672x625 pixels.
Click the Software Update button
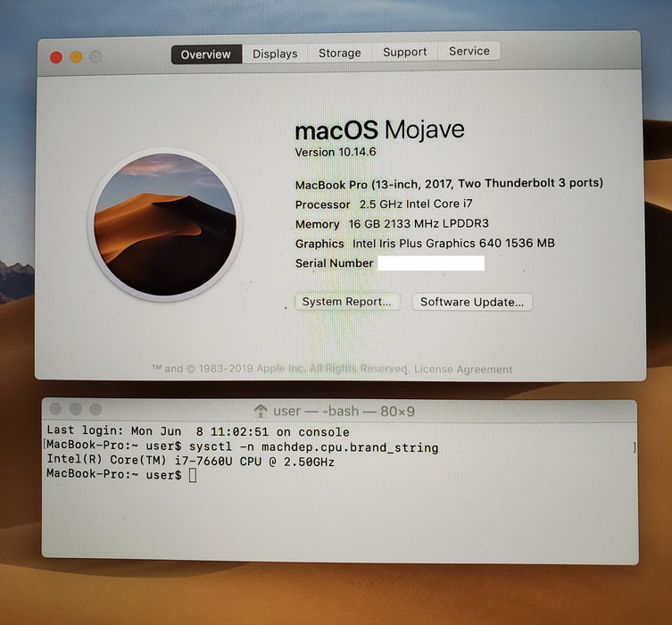click(x=472, y=302)
